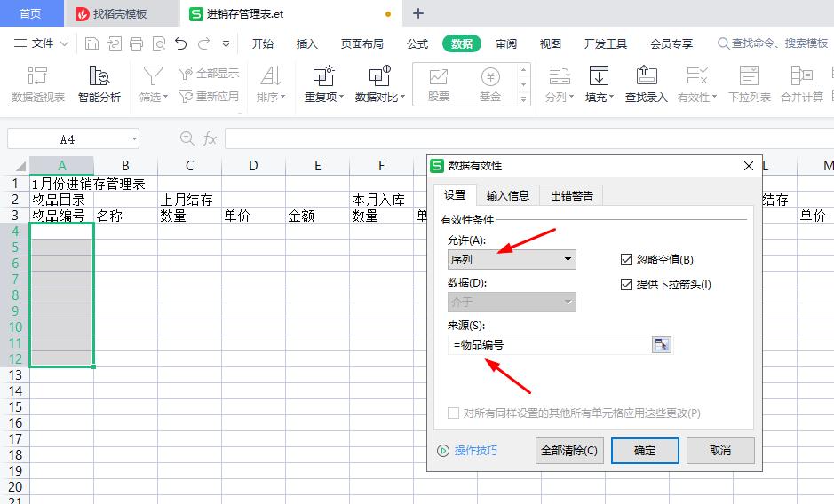The image size is (834, 504).
Task: Switch to the 输入信息 dialog tab
Action: pyautogui.click(x=508, y=195)
